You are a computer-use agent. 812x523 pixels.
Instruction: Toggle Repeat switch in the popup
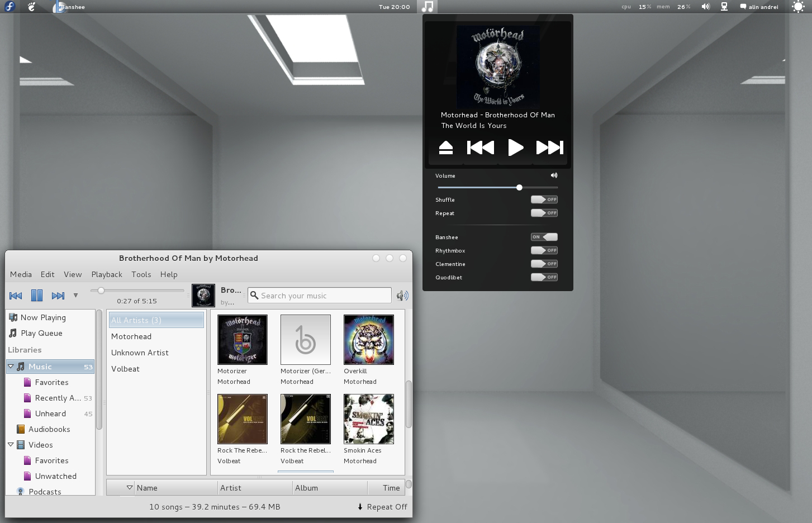pos(544,213)
